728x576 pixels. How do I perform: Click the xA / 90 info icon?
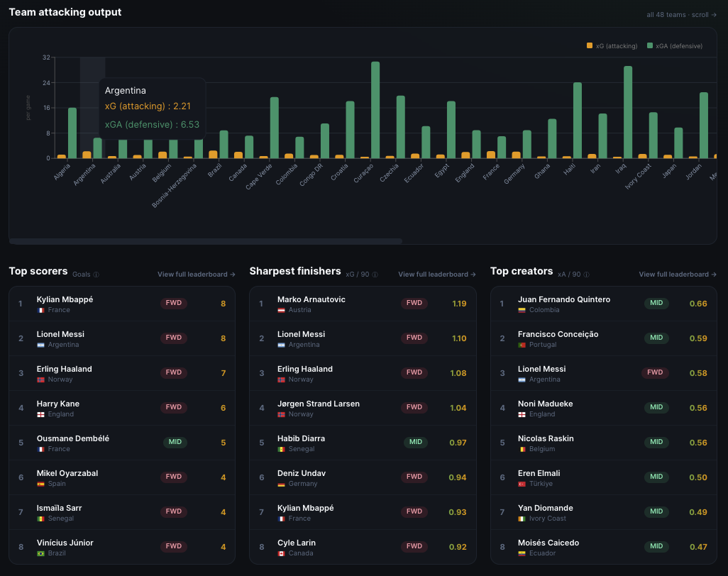(586, 275)
